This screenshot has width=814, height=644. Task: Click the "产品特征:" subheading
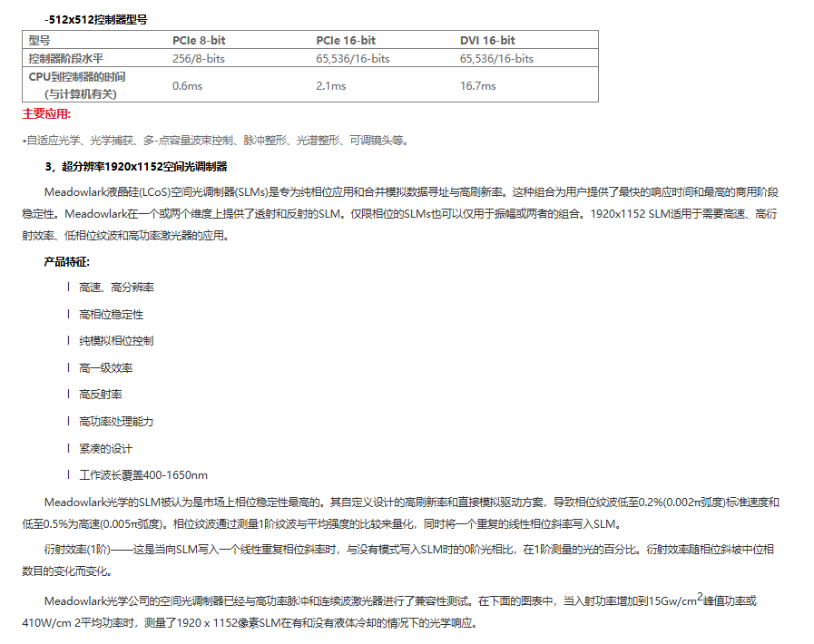tap(66, 261)
